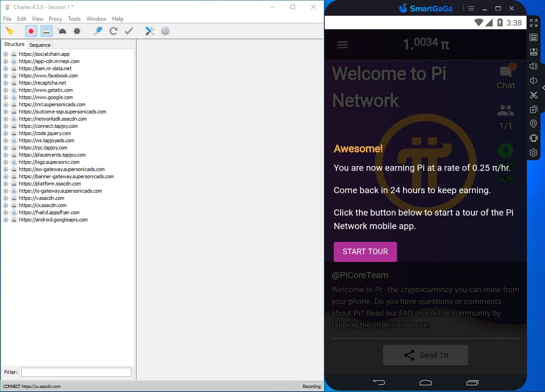545x392 pixels.
Task: Open SmartGaGa settings gear in the sidebar
Action: tap(534, 153)
